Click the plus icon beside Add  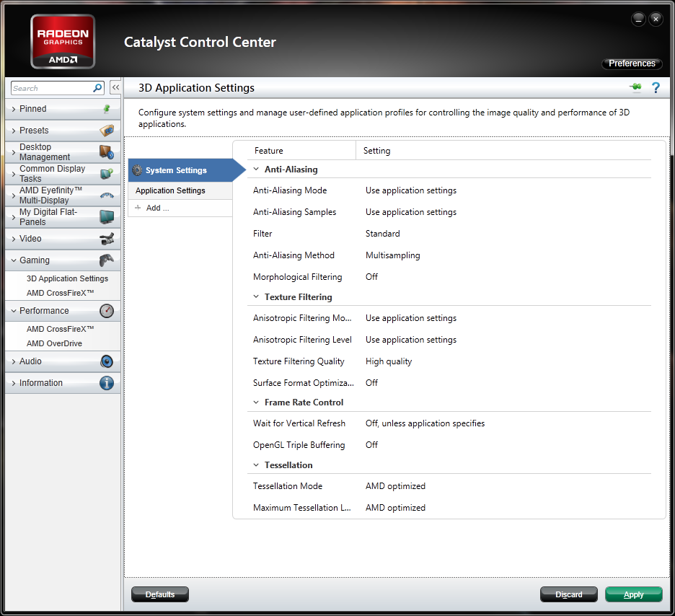138,208
